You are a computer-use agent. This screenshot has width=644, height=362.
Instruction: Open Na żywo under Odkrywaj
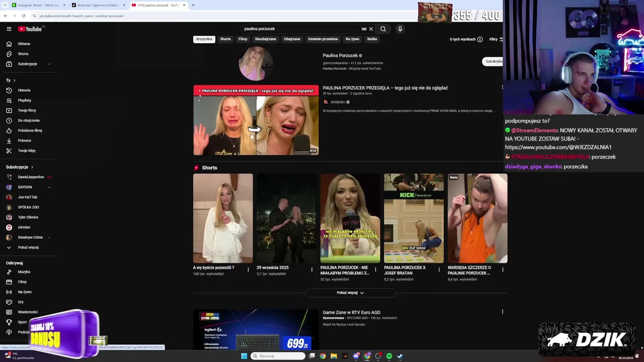[24, 292]
